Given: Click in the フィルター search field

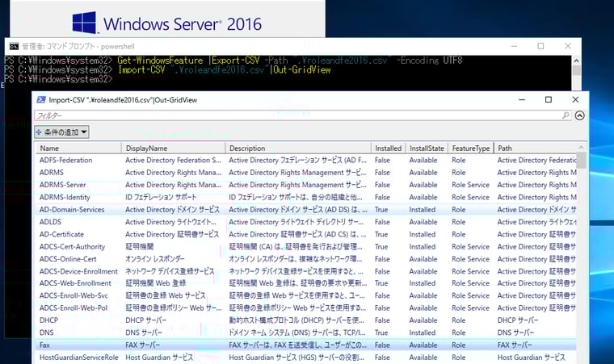Looking at the screenshot, I should (299, 116).
